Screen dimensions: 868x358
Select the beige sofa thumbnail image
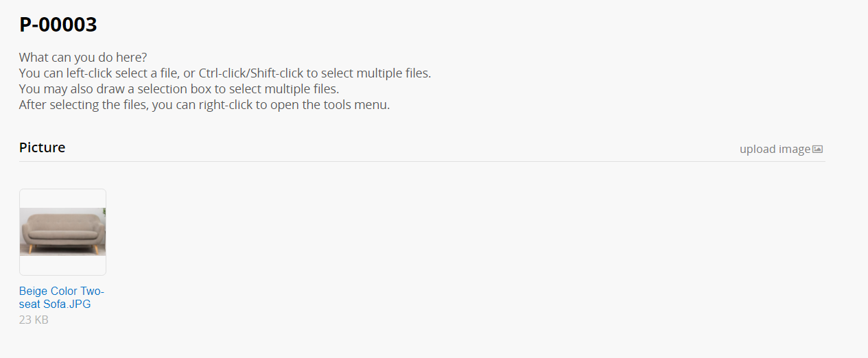pos(62,232)
